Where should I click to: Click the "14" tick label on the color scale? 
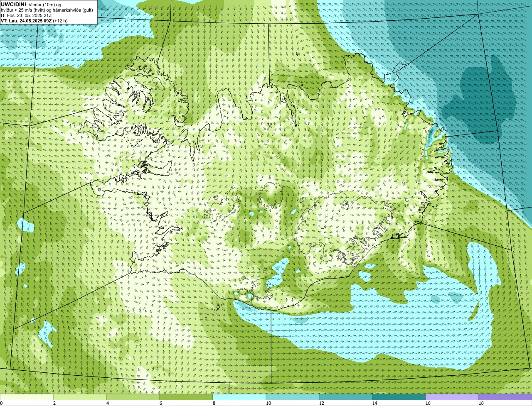pyautogui.click(x=375, y=403)
